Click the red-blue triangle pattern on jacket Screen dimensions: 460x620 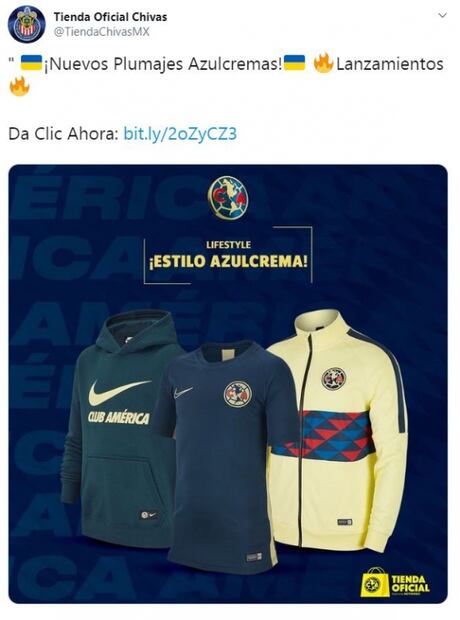324,436
